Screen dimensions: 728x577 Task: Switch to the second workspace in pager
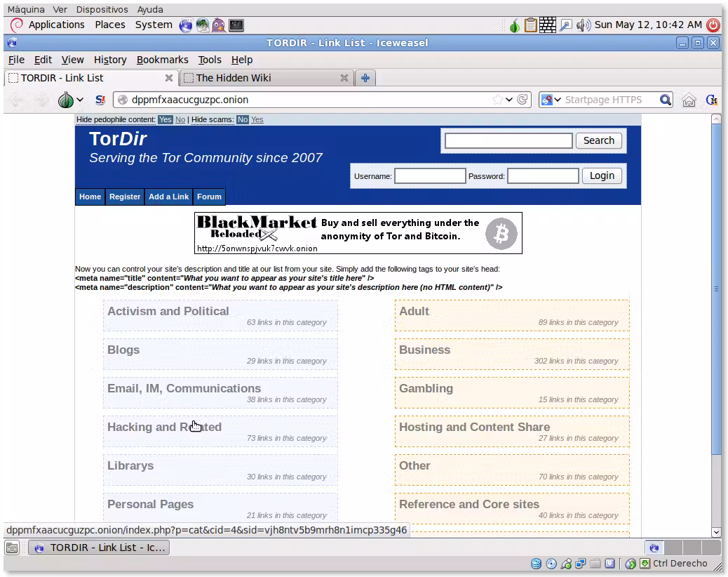[673, 548]
